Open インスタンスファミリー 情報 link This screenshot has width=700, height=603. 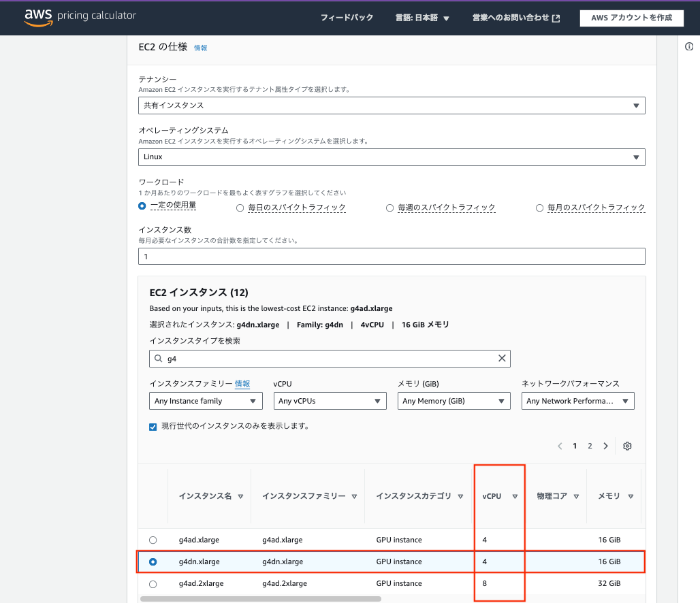242,384
